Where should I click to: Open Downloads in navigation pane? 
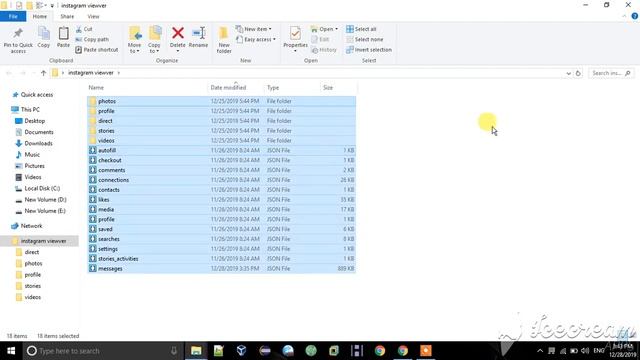pyautogui.click(x=38, y=144)
